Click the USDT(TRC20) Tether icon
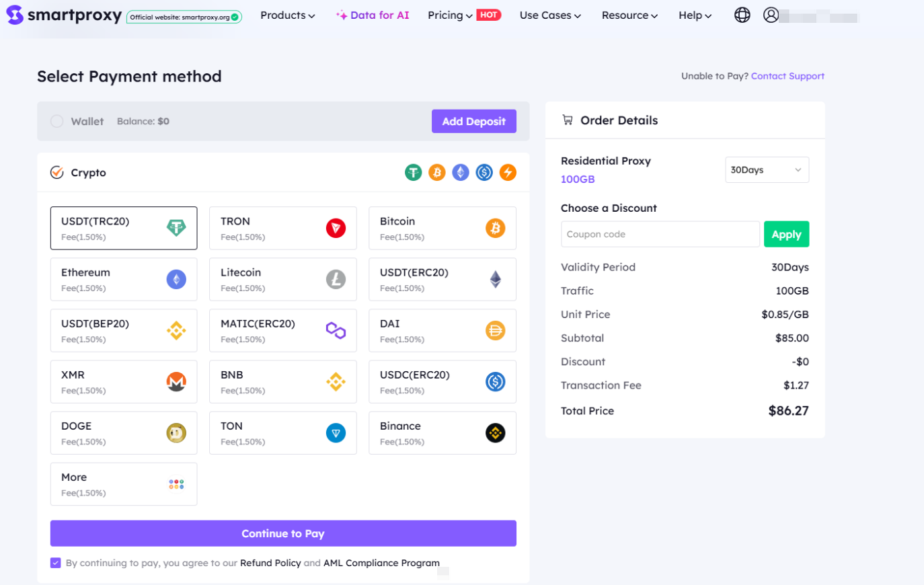Screen dimensions: 924x585 [x=176, y=228]
